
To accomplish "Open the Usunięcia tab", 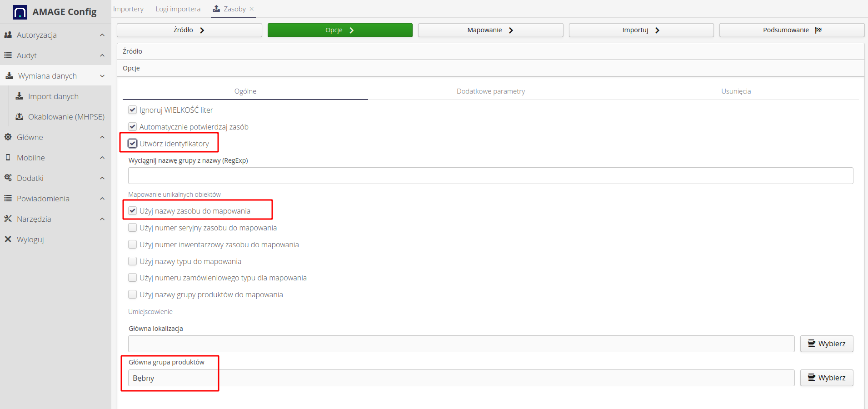I will click(x=736, y=91).
